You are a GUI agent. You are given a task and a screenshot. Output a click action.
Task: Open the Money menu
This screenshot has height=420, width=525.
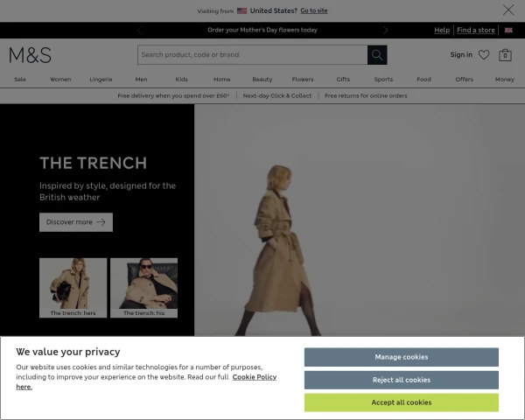tap(505, 80)
